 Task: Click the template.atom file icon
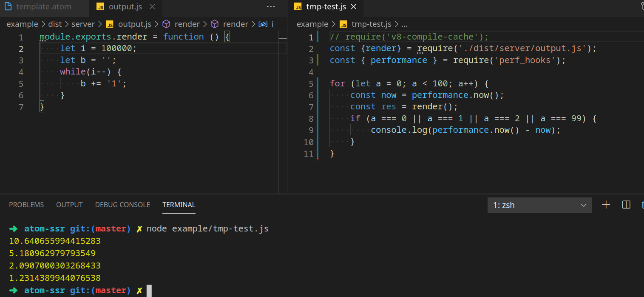coord(8,7)
